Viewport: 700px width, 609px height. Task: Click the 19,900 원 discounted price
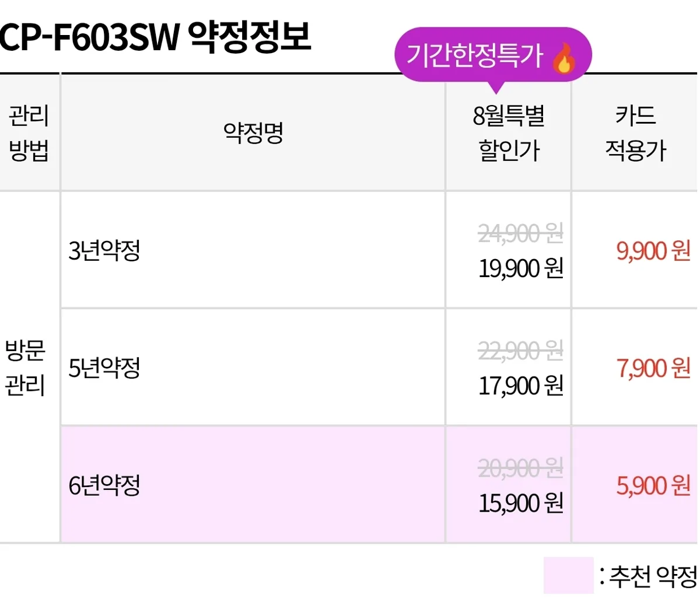coord(521,268)
